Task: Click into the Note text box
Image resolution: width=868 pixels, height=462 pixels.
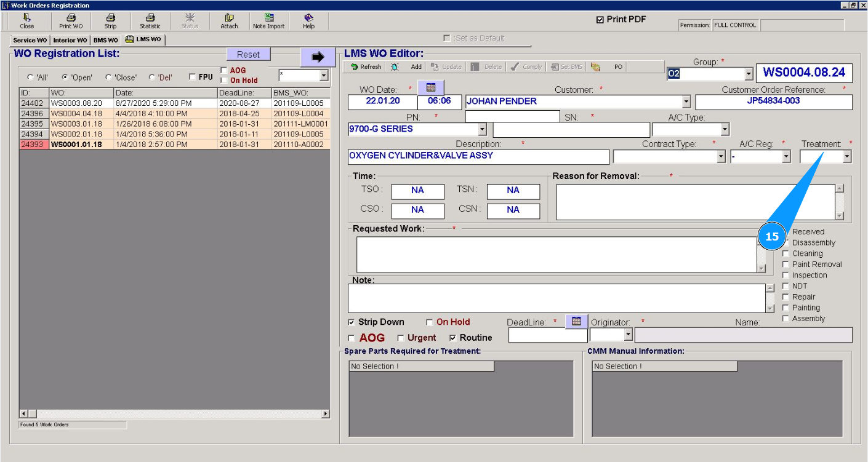Action: 557,298
